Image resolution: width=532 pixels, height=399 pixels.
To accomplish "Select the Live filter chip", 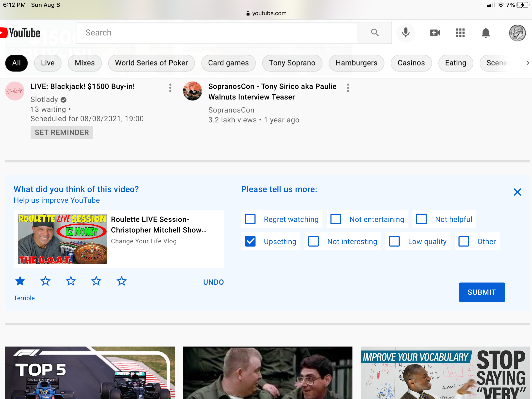I will point(48,63).
